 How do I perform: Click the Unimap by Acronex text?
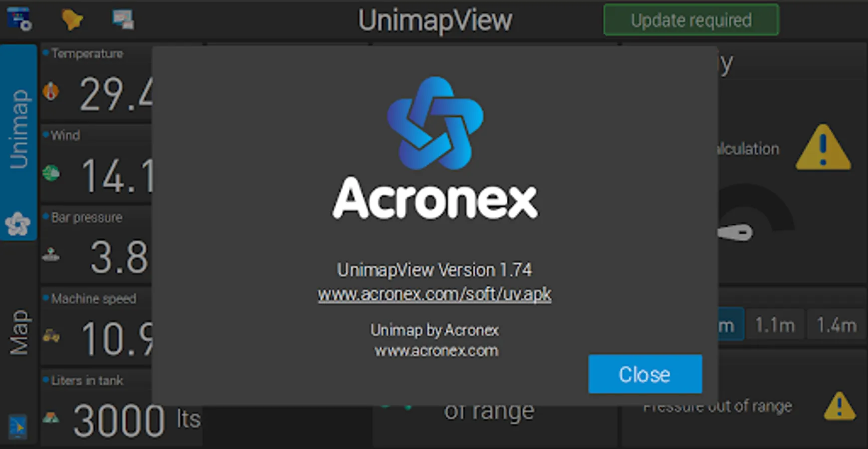coord(435,330)
